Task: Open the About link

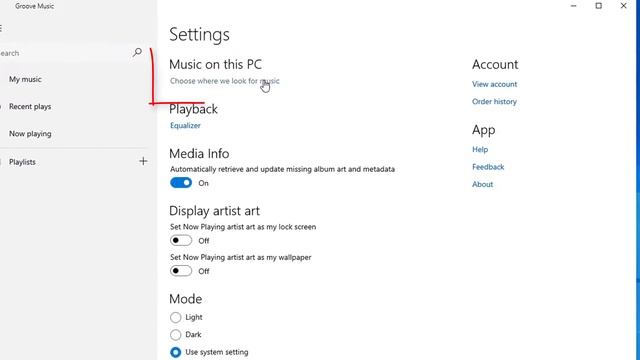Action: (x=482, y=184)
